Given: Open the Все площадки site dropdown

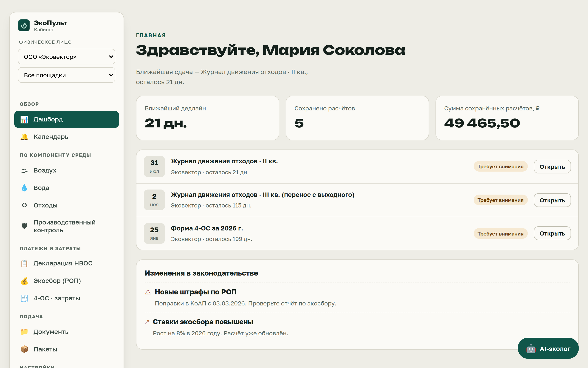Looking at the screenshot, I should coord(67,75).
